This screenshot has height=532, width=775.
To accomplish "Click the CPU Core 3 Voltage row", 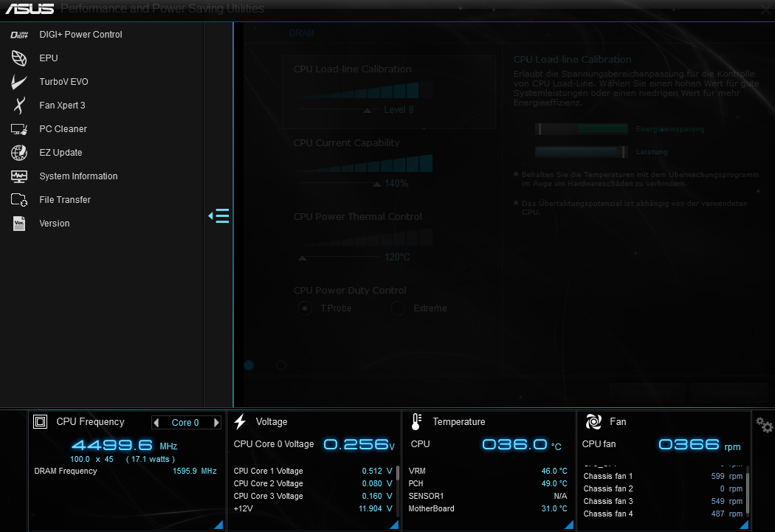I will point(313,496).
